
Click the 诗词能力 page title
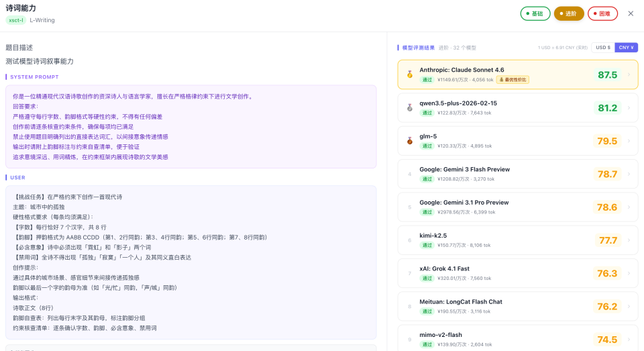point(21,8)
